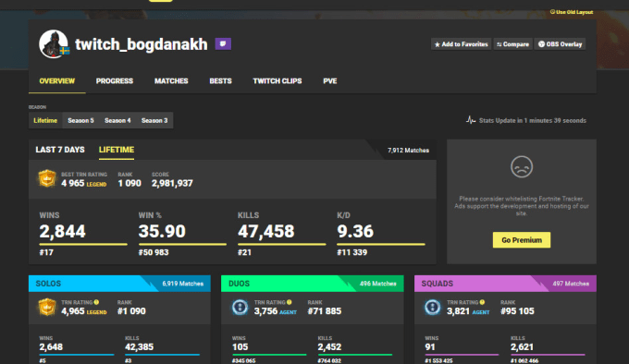Click the yellow bar under Wins

pyautogui.click(x=83, y=244)
